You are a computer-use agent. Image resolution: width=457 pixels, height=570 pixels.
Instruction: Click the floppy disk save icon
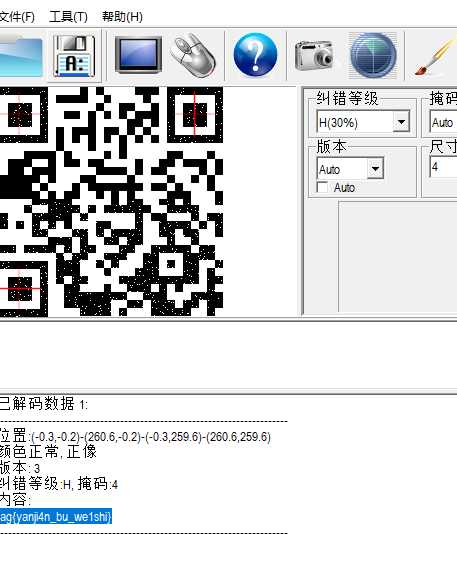click(x=74, y=56)
